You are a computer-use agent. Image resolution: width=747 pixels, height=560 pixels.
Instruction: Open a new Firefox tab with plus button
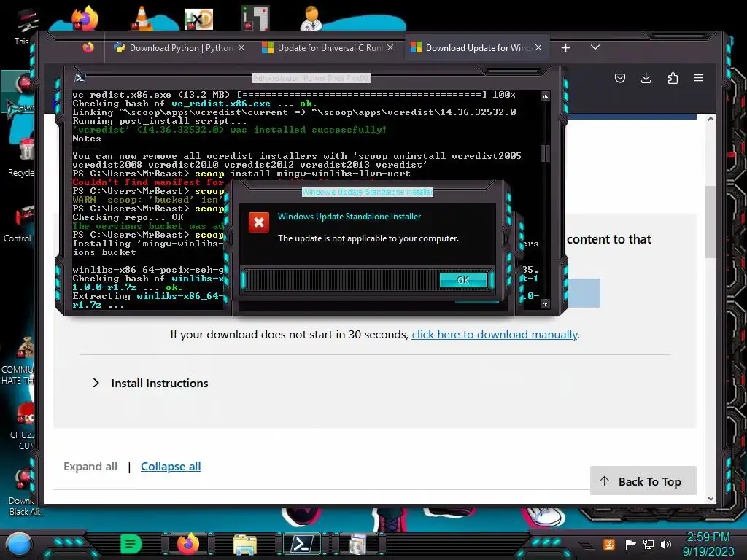pyautogui.click(x=565, y=47)
